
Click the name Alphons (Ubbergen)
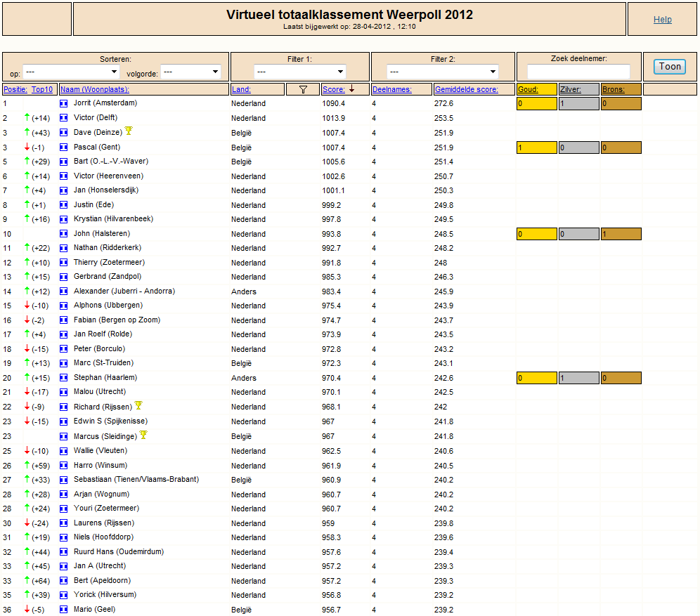click(108, 306)
